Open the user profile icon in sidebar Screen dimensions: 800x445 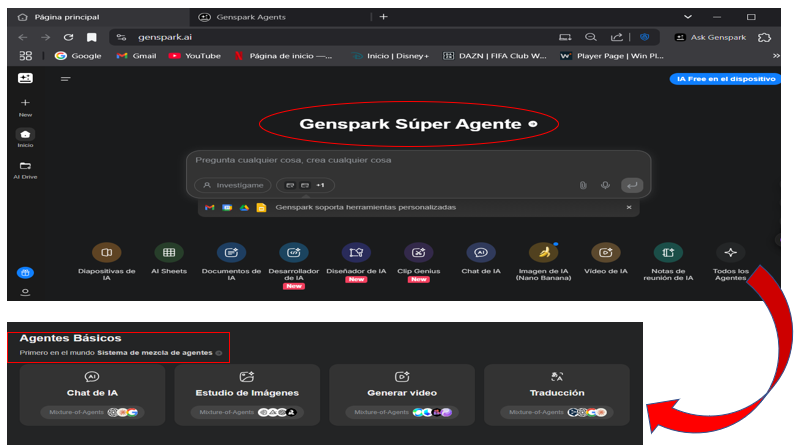25,292
